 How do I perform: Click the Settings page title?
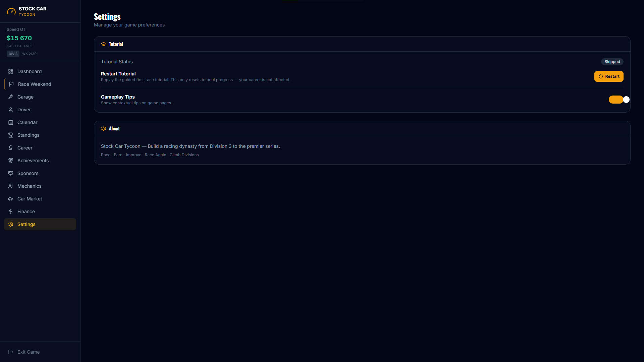tap(107, 16)
